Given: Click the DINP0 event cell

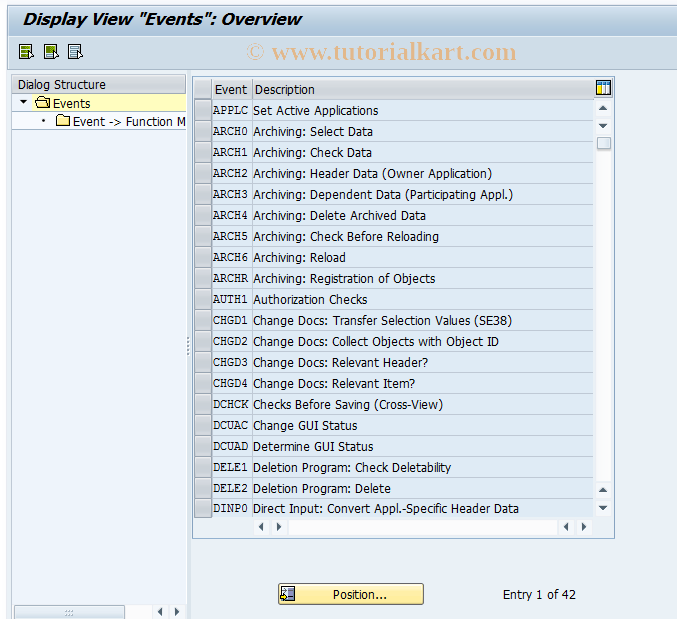Looking at the screenshot, I should (x=231, y=508).
